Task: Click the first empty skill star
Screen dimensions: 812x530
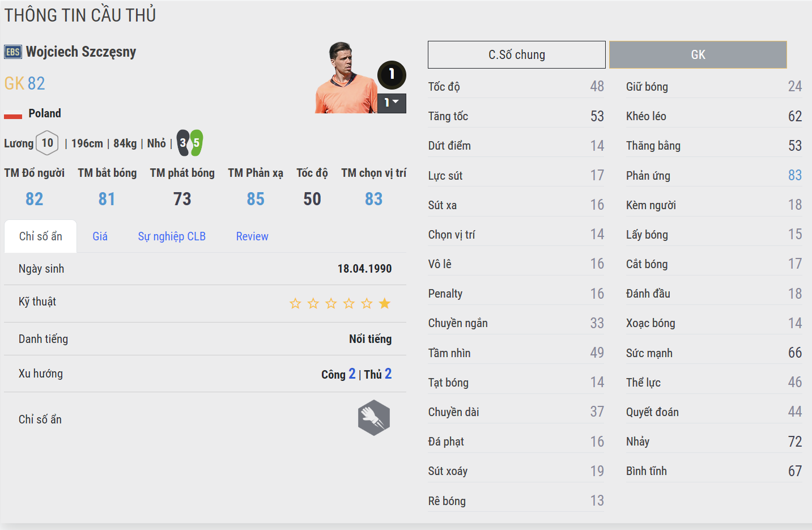Action: 295,303
